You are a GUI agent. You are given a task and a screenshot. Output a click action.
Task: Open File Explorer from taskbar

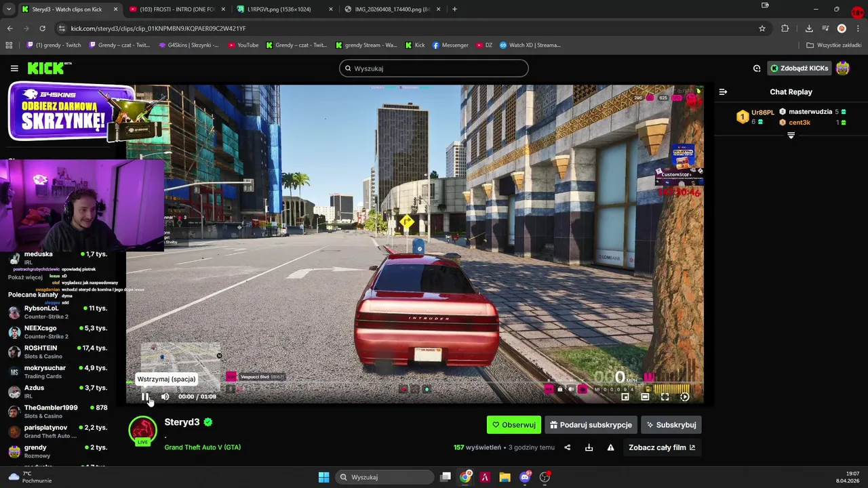tap(505, 477)
